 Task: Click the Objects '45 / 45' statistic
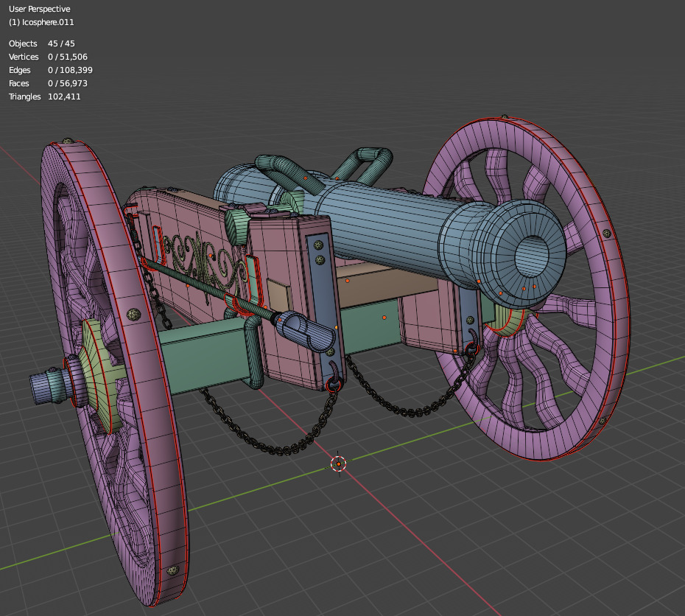(61, 43)
